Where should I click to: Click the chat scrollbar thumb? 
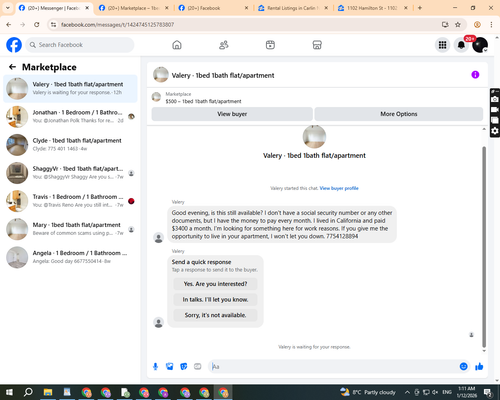[x=484, y=247]
